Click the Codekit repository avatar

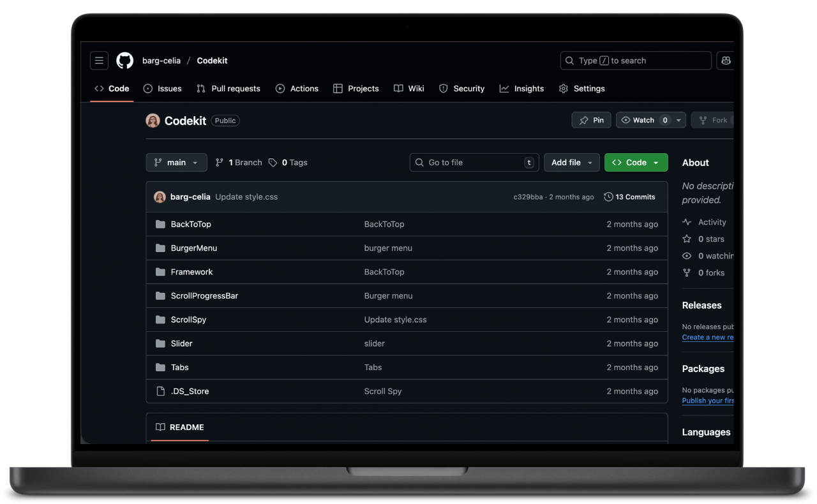[153, 121]
